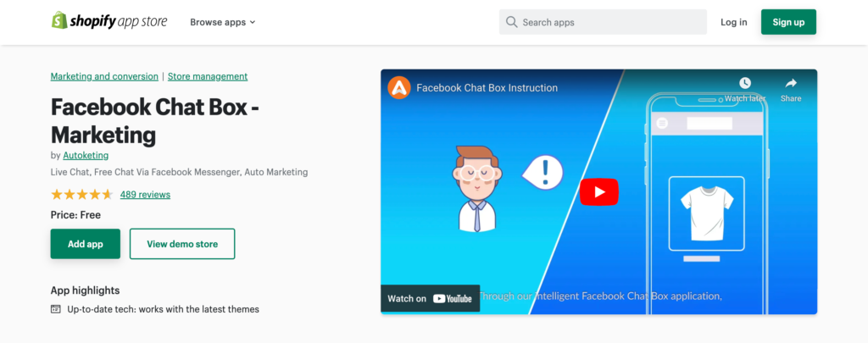Open Marketing and conversion category link
This screenshot has height=343, width=868.
point(104,76)
